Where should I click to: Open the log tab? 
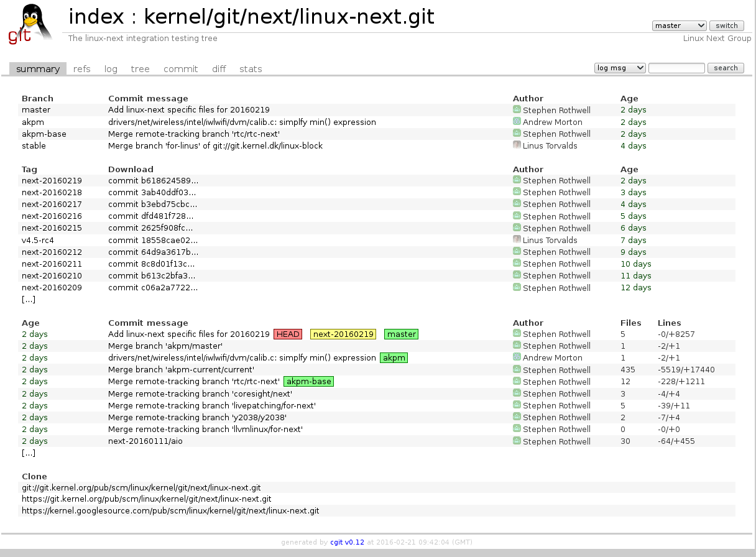[111, 69]
